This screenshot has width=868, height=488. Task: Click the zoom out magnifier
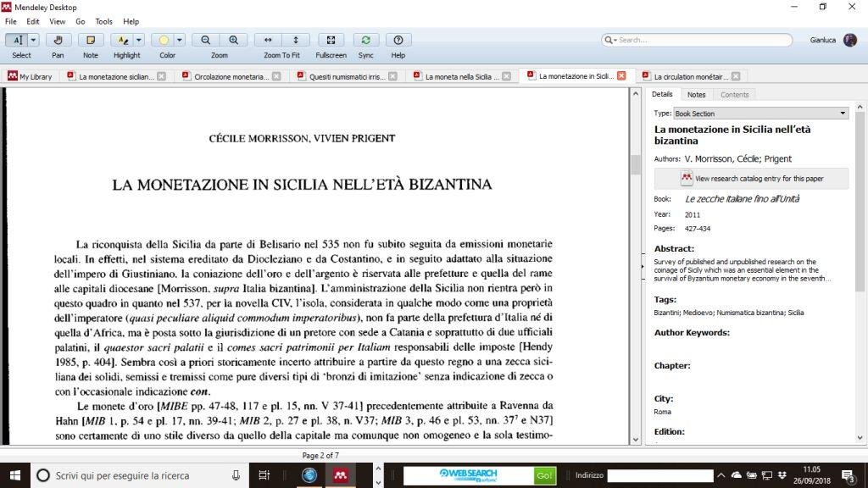point(205,41)
